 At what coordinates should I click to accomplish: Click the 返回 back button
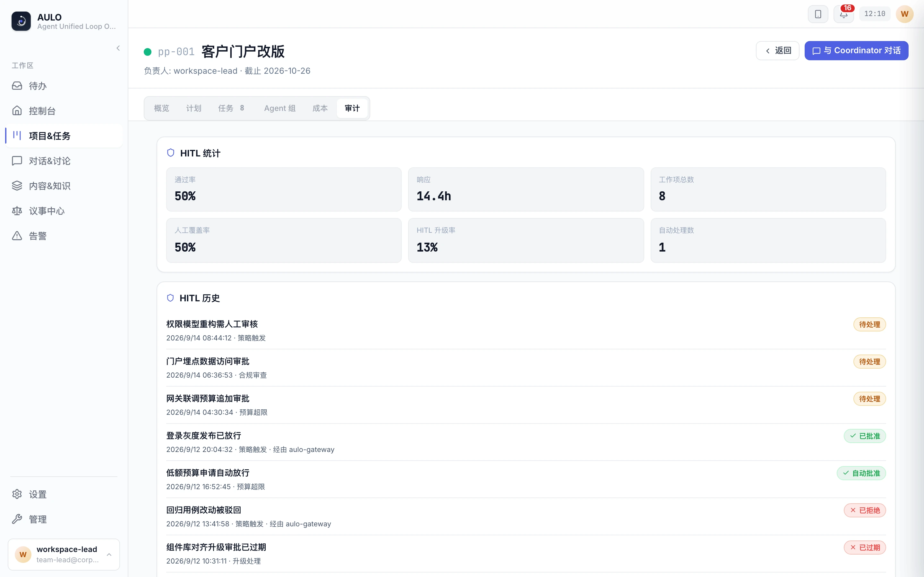tap(777, 51)
